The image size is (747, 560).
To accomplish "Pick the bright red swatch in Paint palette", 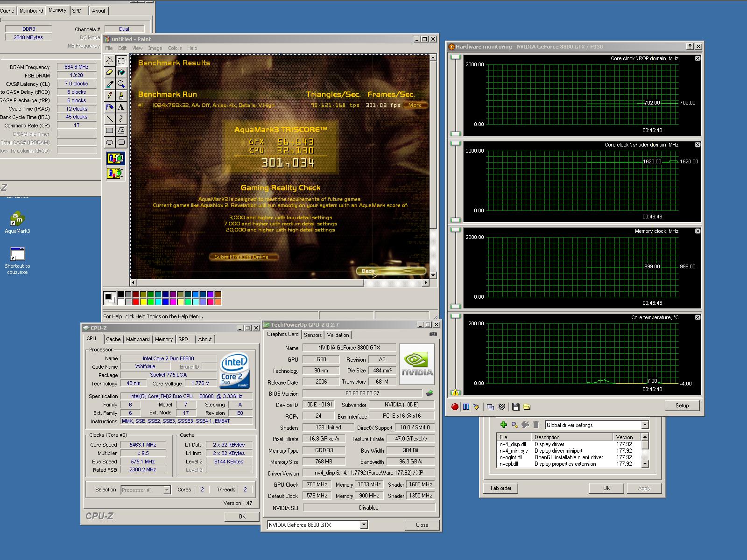I will click(x=135, y=302).
